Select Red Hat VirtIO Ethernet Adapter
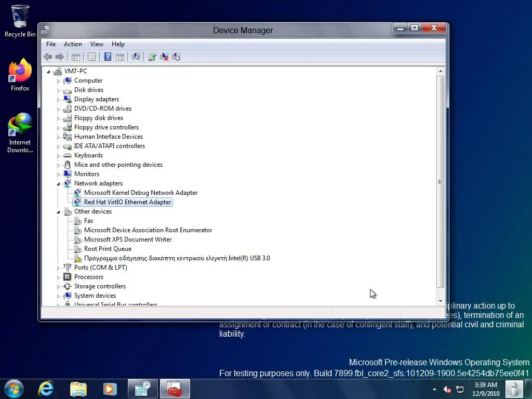The image size is (532, 399). click(128, 202)
